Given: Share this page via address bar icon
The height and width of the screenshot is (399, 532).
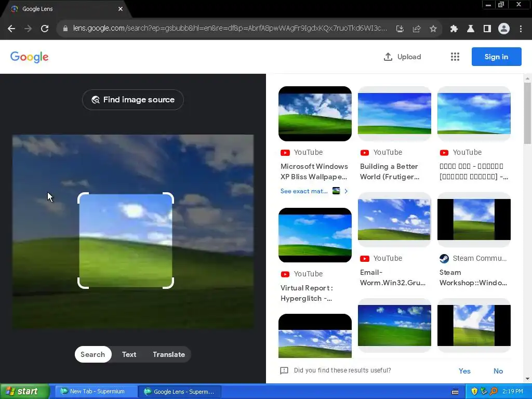Looking at the screenshot, I should tap(417, 29).
